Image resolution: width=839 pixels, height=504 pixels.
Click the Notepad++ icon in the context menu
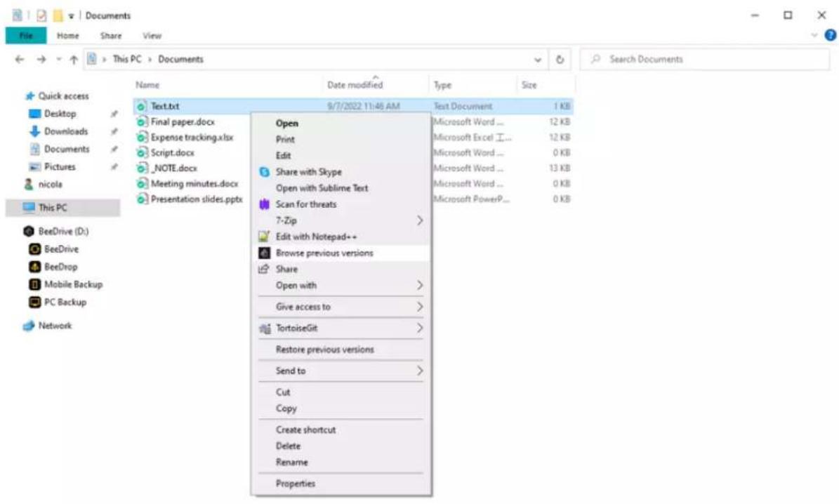[x=264, y=237]
